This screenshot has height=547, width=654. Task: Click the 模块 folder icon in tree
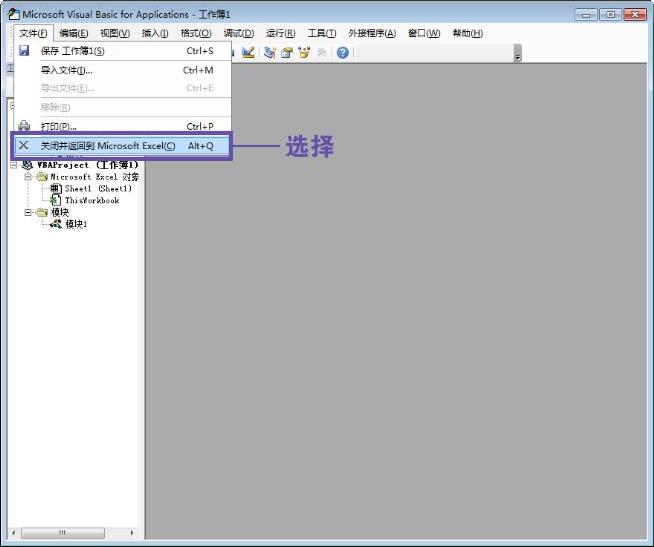42,212
